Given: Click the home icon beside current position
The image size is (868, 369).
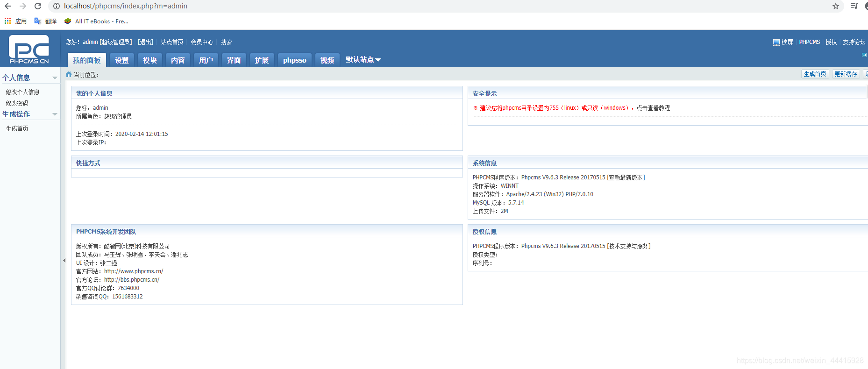Looking at the screenshot, I should click(x=69, y=74).
